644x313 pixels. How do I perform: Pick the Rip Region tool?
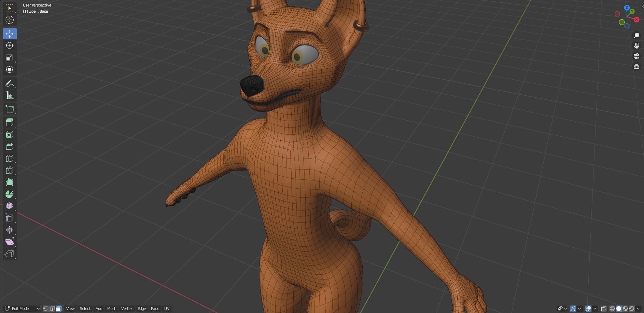coord(10,254)
